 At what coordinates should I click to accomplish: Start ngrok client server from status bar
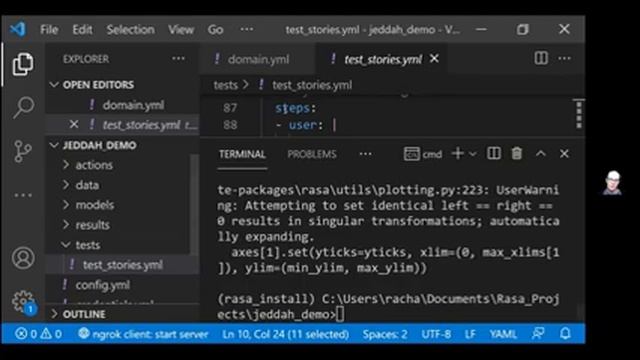(143, 334)
